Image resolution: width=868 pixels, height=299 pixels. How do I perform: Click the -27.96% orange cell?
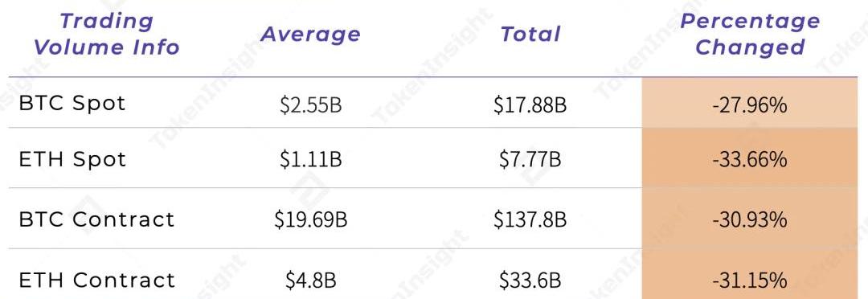[750, 103]
